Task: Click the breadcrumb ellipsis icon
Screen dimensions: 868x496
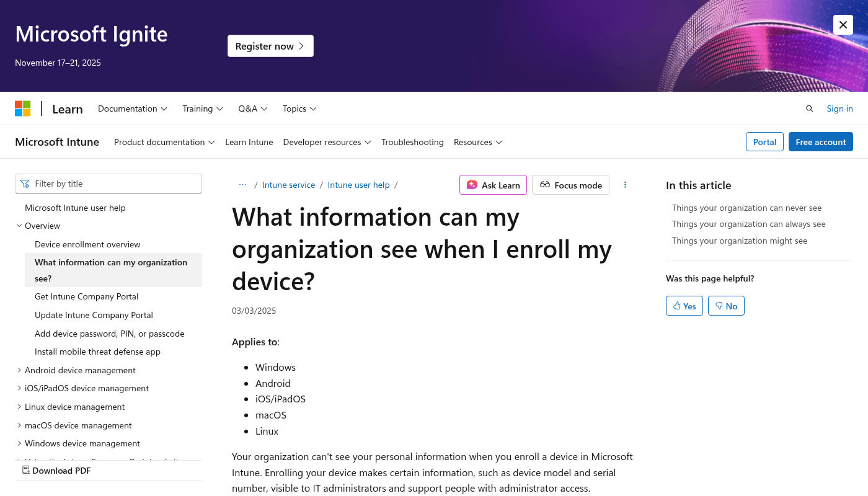Action: 242,185
